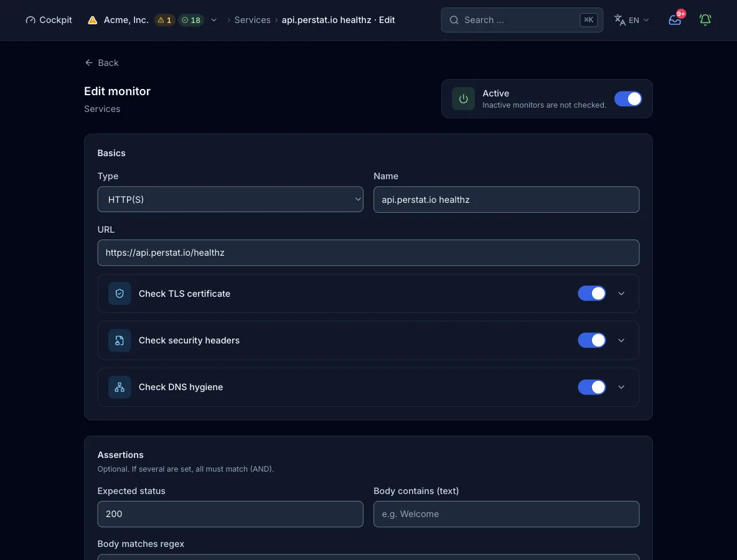Open the Acme, Inc. organization name

(126, 20)
